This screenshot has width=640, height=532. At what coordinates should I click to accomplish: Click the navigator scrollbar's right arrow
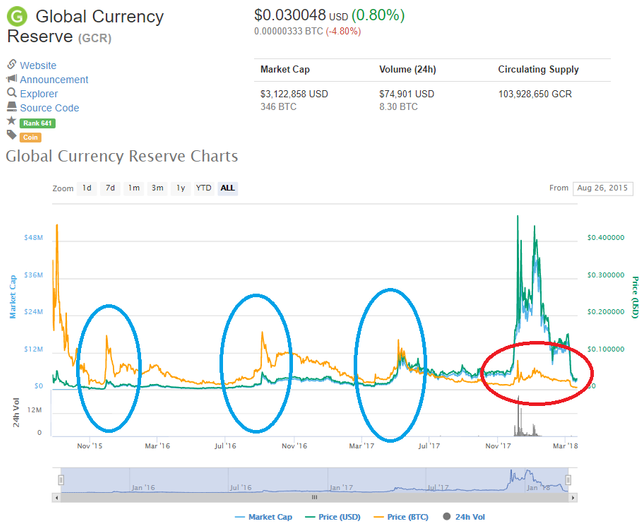pos(573,497)
